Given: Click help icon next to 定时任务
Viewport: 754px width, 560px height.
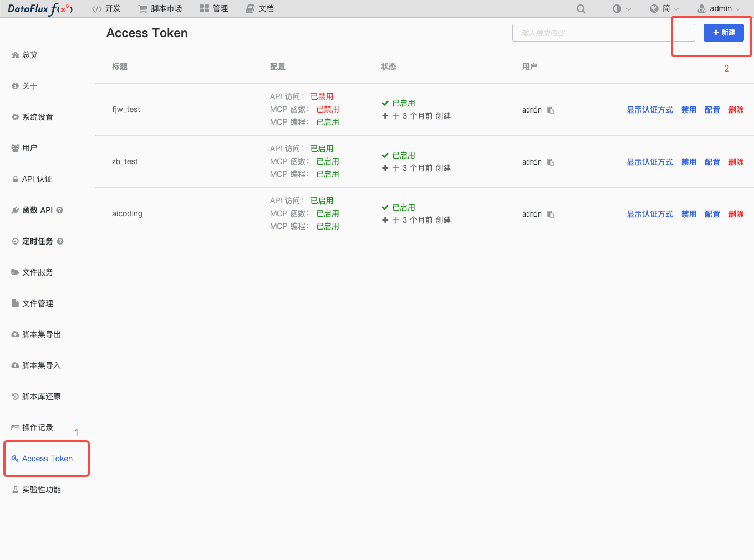Looking at the screenshot, I should [60, 241].
